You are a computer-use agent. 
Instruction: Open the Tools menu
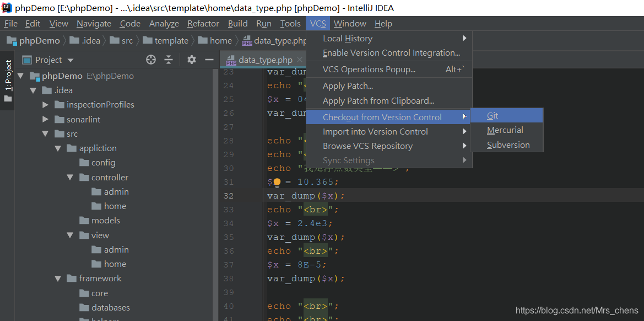click(x=290, y=24)
